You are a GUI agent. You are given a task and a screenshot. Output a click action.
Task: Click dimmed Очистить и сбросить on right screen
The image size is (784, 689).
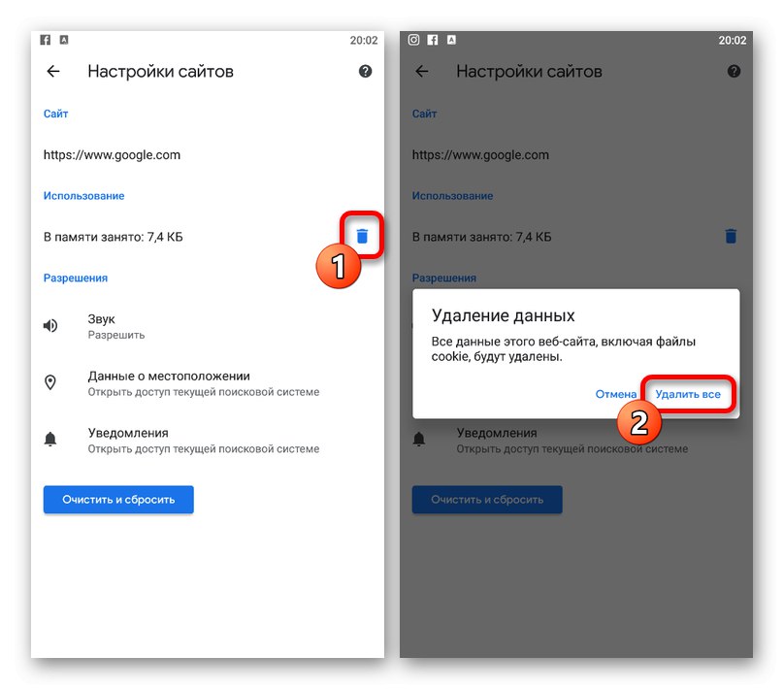(487, 500)
